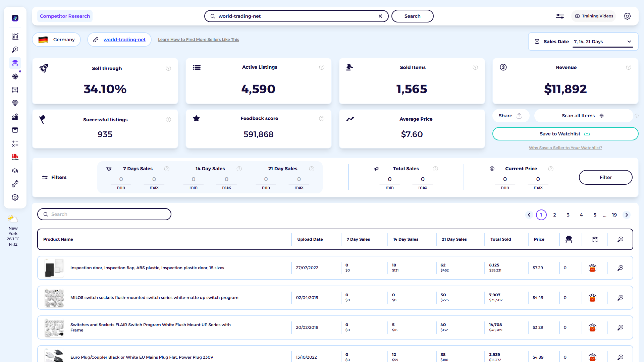Open the Germany country selector

pyautogui.click(x=56, y=40)
